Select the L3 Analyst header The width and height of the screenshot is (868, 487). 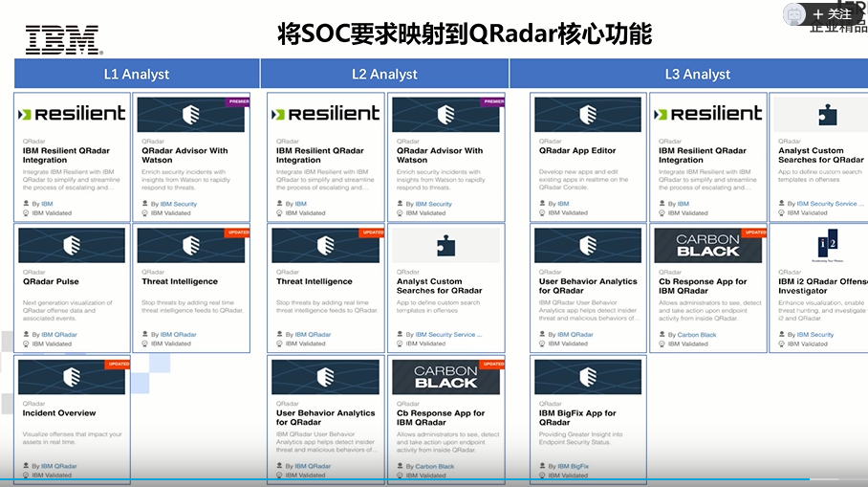point(689,74)
